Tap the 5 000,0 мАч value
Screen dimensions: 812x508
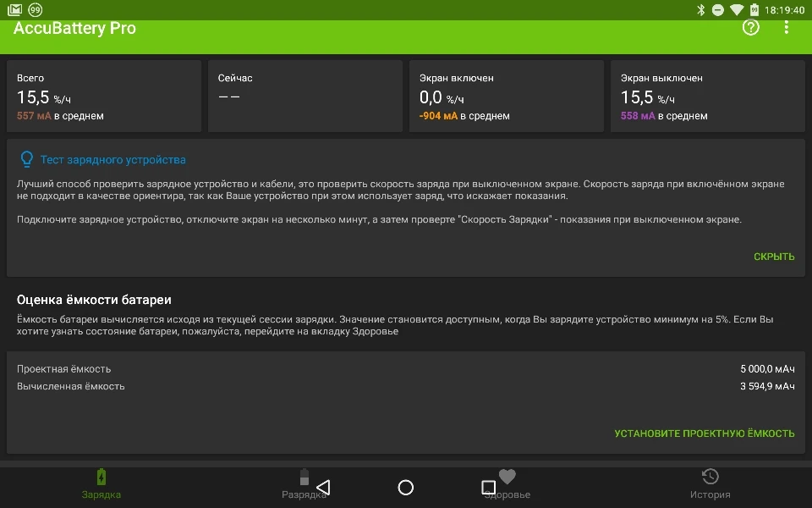(x=767, y=369)
